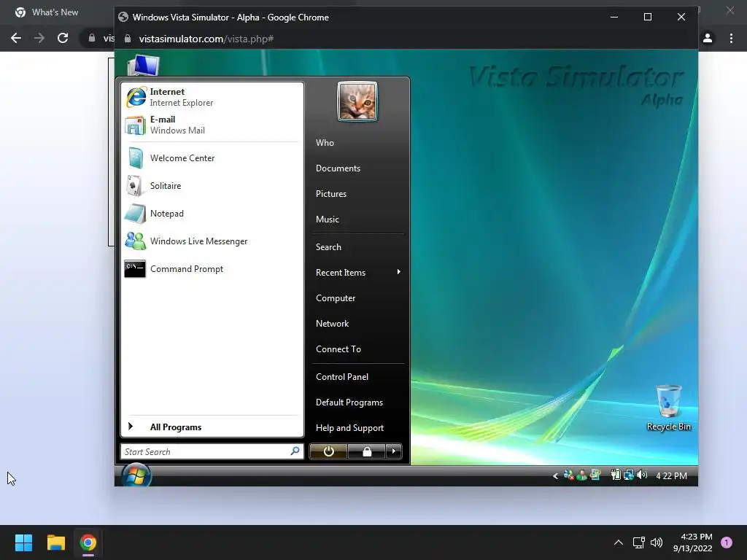
Task: Click the popup window padlock icon
Action: tap(127, 39)
